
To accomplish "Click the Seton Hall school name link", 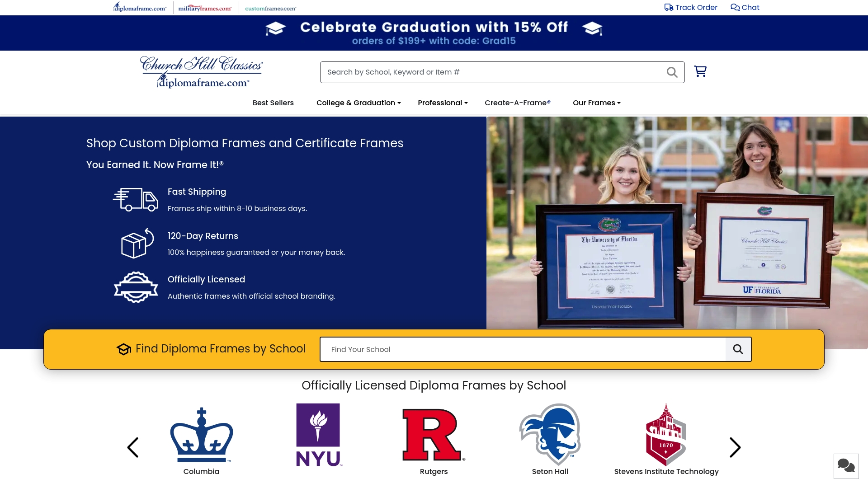I will (550, 472).
